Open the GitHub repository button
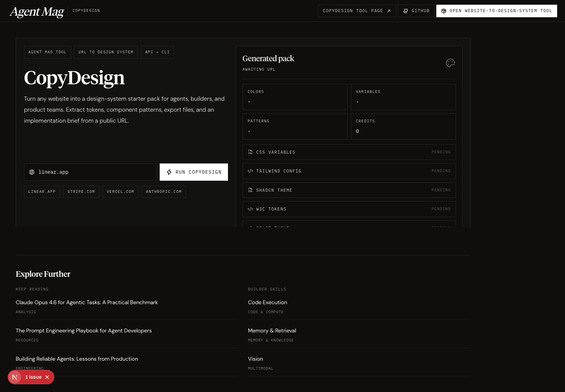565x392 pixels. pyautogui.click(x=416, y=11)
